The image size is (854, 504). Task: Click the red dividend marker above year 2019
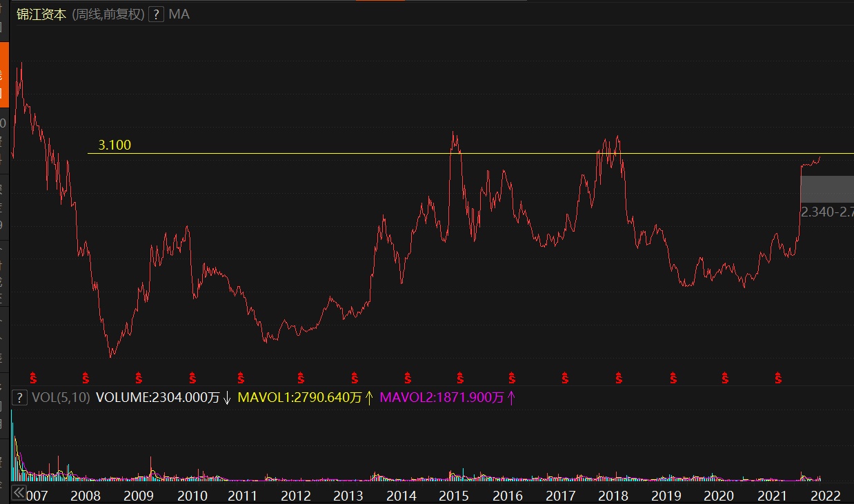click(673, 378)
